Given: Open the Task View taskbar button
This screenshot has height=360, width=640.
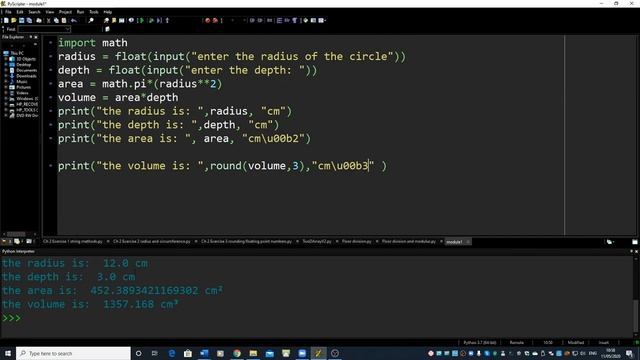Looking at the screenshot, I should coord(155,353).
